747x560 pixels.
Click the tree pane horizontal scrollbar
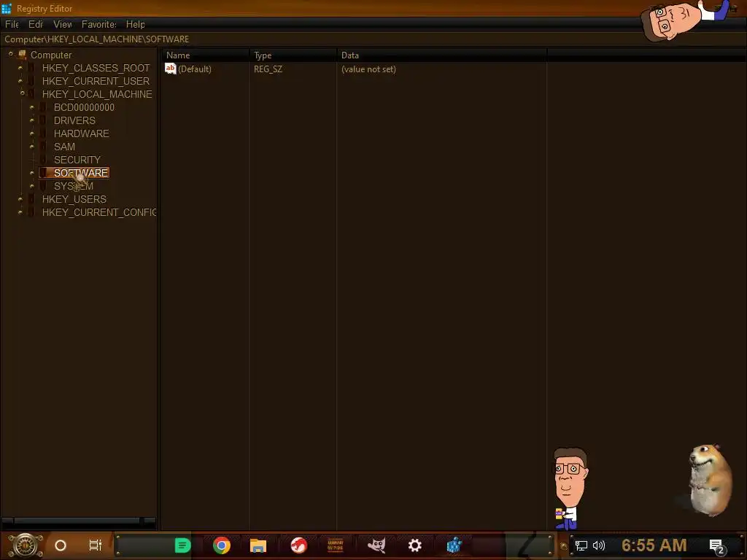78,521
